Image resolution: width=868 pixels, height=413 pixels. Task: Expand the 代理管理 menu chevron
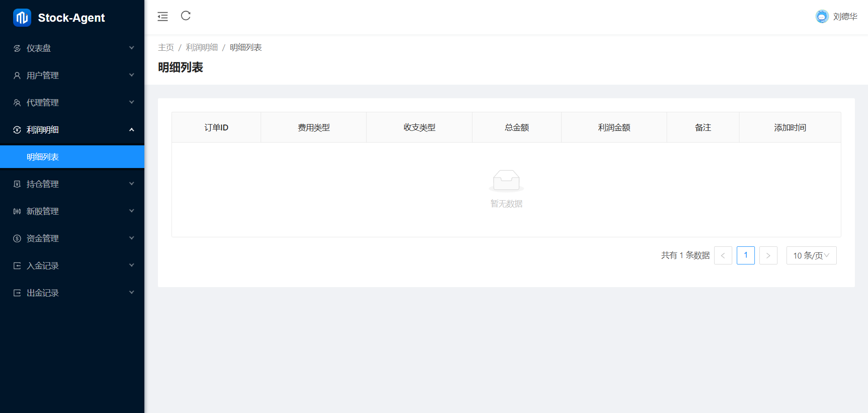point(131,102)
